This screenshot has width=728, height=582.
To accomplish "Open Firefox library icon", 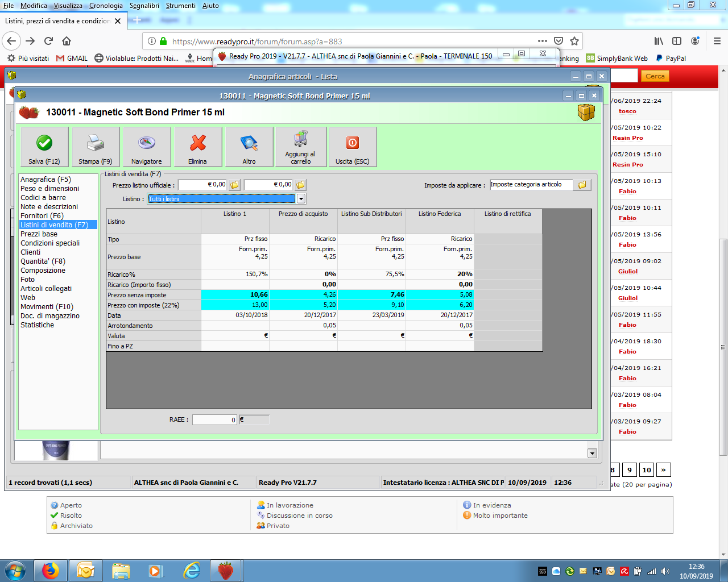I will tap(659, 41).
